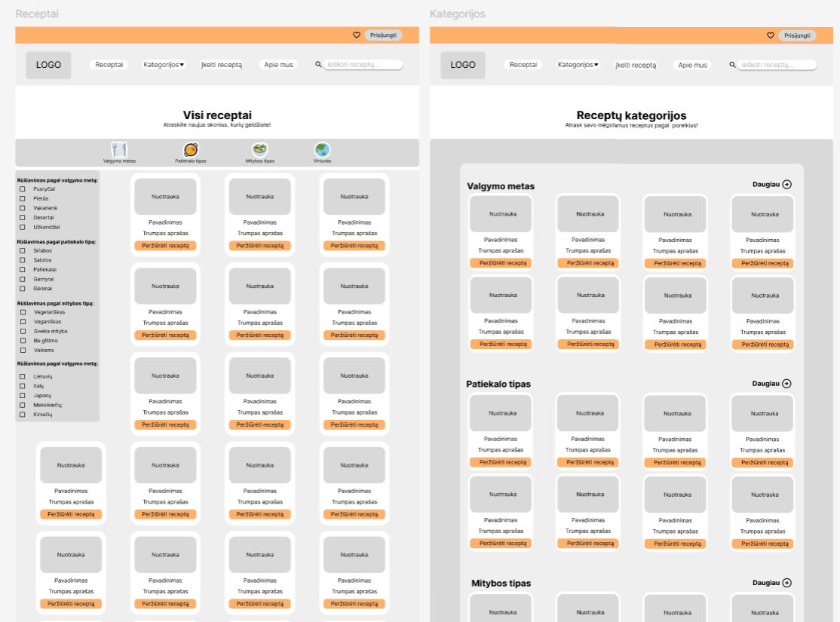The image size is (840, 622).
Task: Toggle the Italų cuisine checkbox
Action: coord(23,386)
